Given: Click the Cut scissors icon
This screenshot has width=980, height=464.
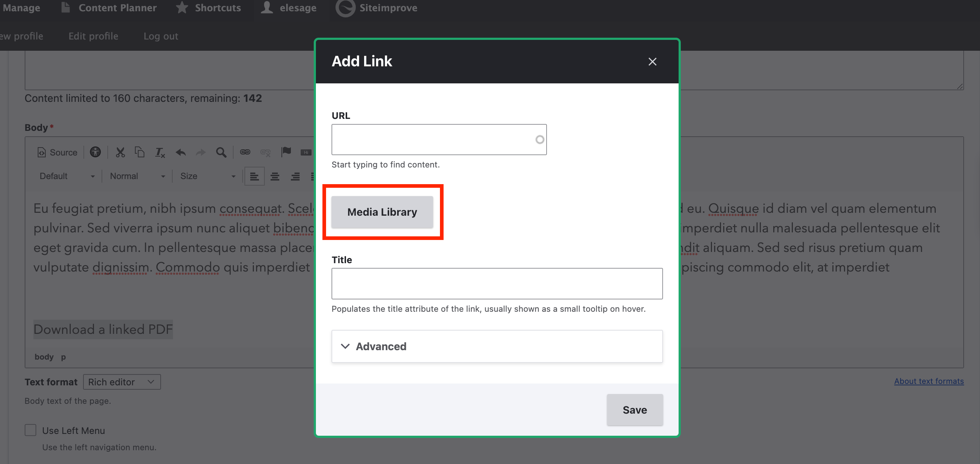Looking at the screenshot, I should tap(120, 153).
